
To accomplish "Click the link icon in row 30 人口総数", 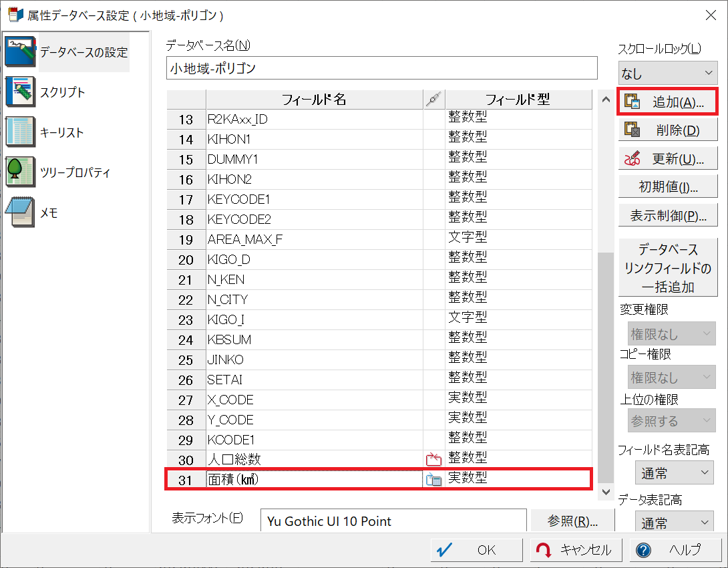I will (433, 459).
